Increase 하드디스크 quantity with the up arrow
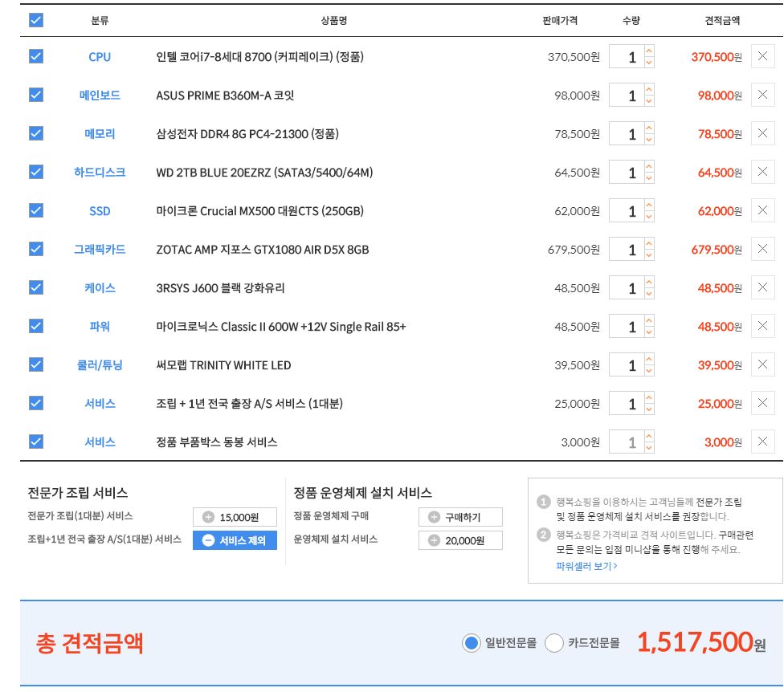Screen dimensions: 784x692 tap(649, 166)
